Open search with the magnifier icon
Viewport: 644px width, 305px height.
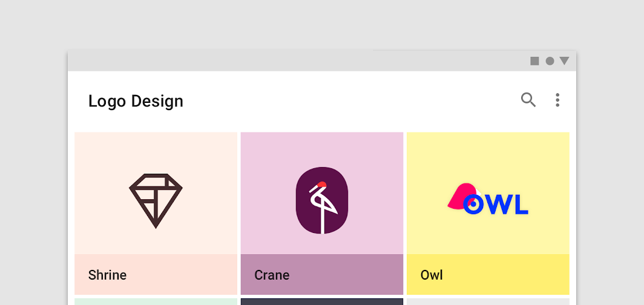point(528,100)
